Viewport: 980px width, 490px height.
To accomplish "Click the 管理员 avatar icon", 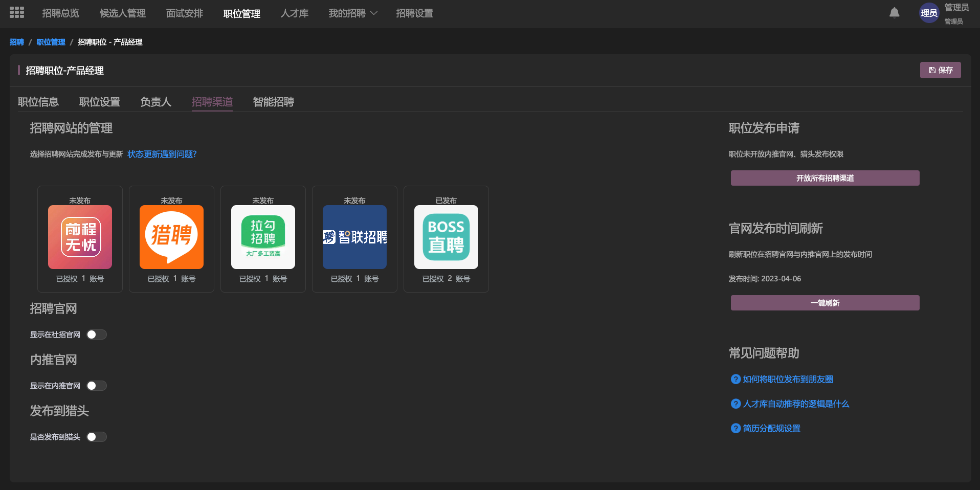I will (929, 13).
